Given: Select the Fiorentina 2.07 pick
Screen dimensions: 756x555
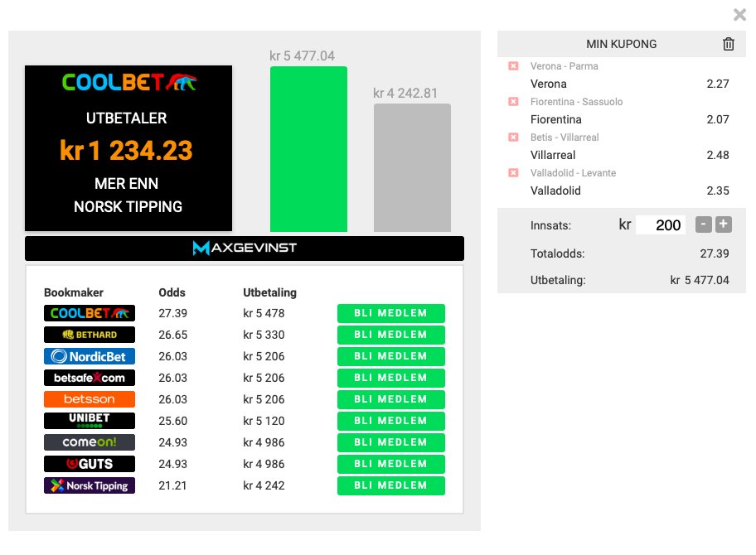Looking at the screenshot, I should pyautogui.click(x=629, y=119).
